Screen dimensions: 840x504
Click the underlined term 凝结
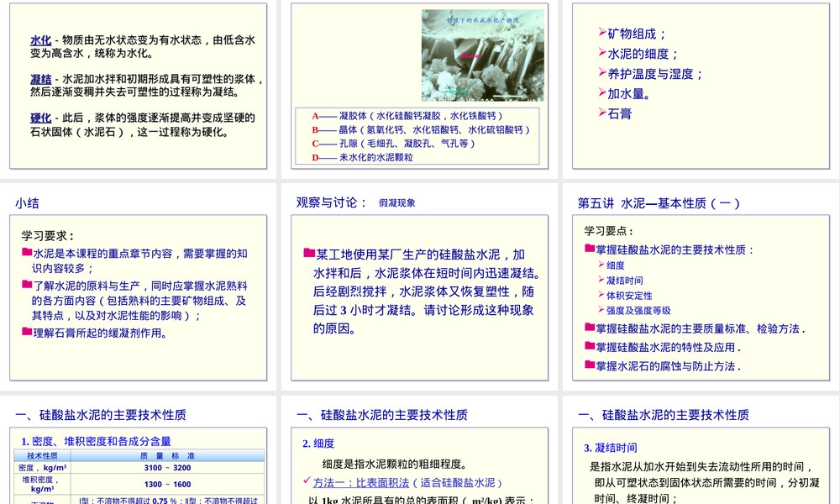click(40, 79)
